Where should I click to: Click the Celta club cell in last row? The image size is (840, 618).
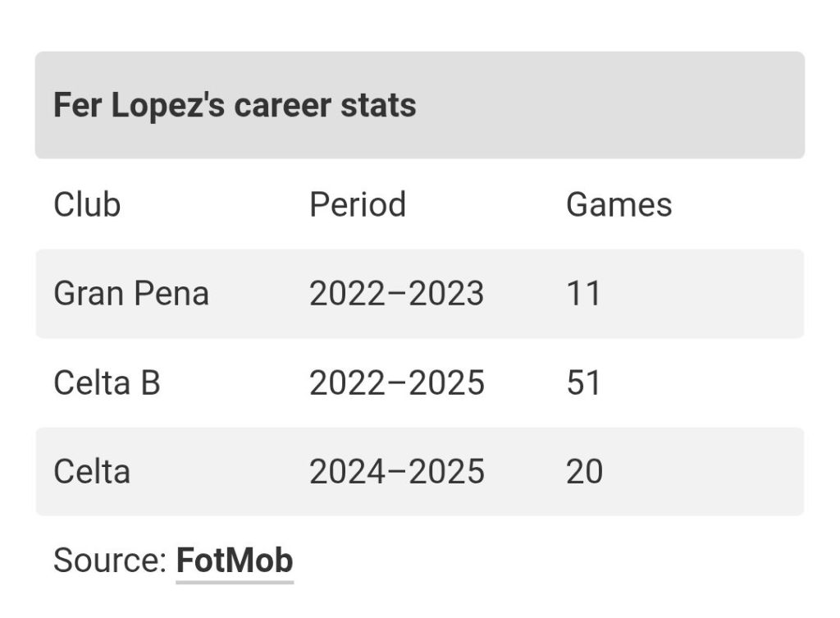pyautogui.click(x=92, y=472)
